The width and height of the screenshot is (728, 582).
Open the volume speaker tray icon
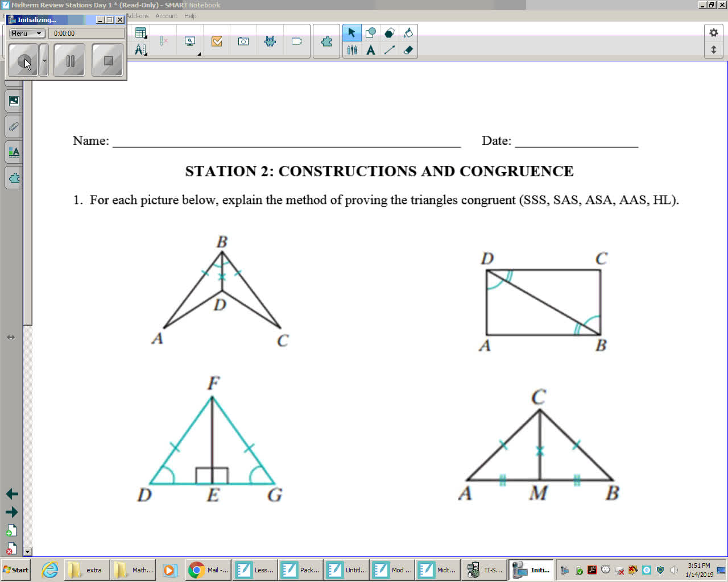click(x=674, y=569)
